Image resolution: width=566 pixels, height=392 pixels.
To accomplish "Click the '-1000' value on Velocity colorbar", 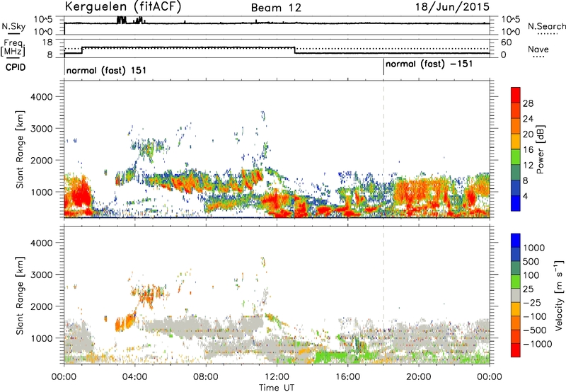I will pos(538,344).
